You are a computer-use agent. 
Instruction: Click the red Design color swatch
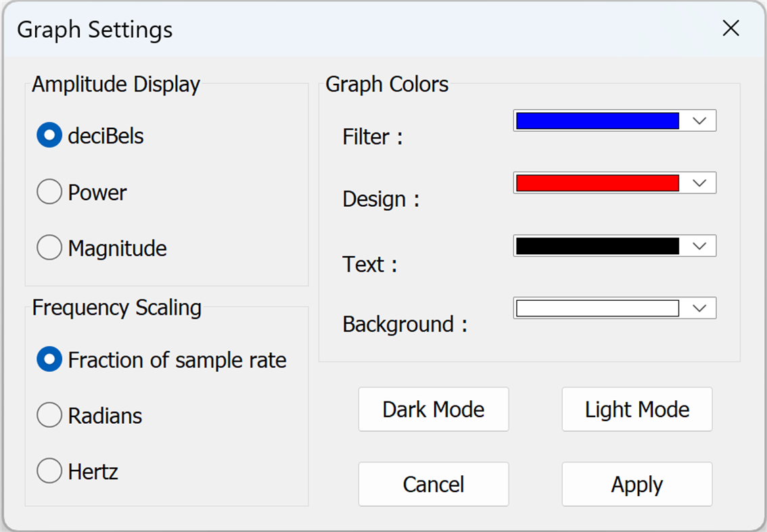click(x=597, y=183)
